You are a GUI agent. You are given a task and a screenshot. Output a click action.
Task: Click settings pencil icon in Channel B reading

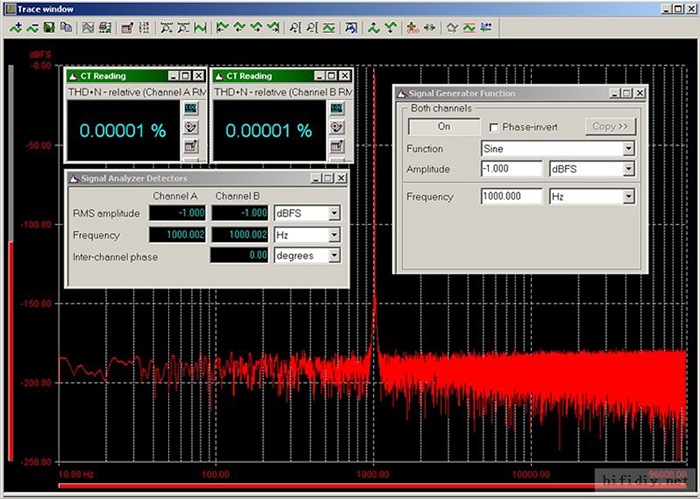337,146
